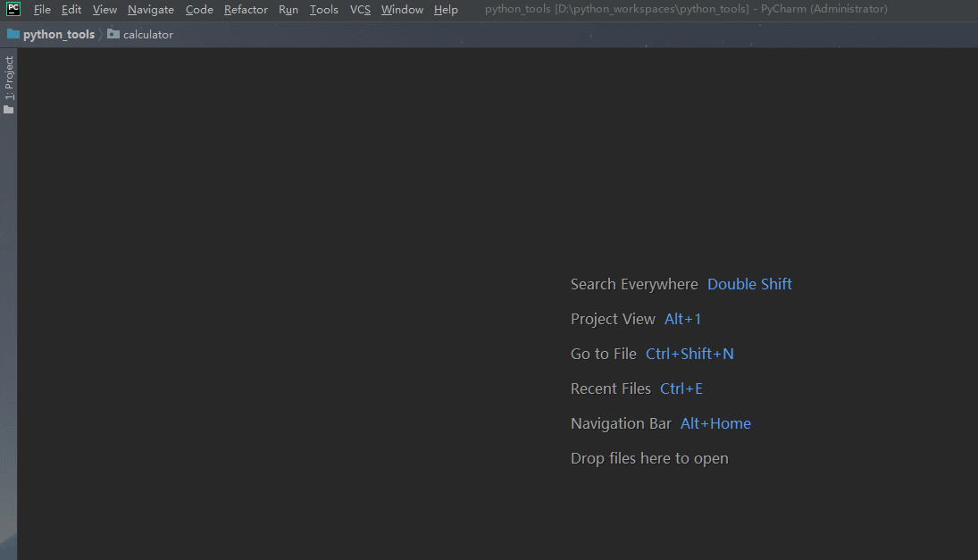Click the Ctrl+Shift+N shortcut text

pos(690,355)
